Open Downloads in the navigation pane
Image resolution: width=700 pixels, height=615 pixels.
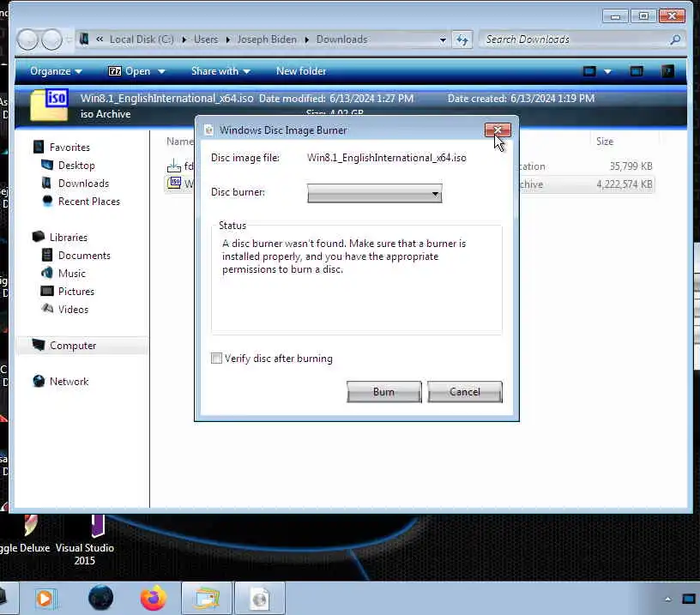(x=83, y=183)
